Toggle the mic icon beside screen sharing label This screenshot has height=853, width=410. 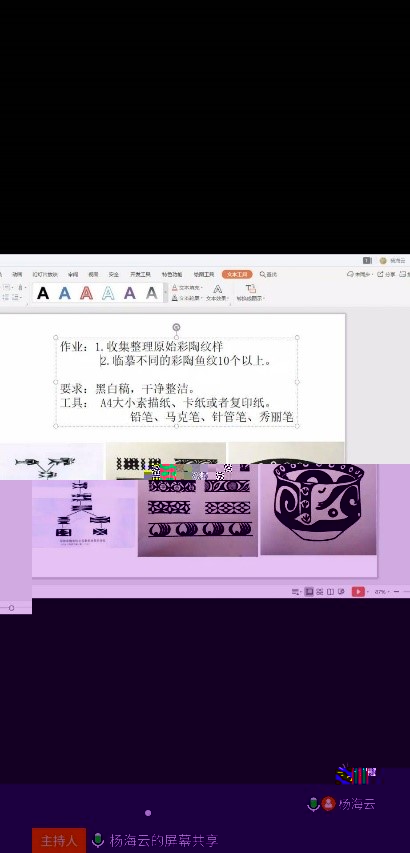coord(98,840)
